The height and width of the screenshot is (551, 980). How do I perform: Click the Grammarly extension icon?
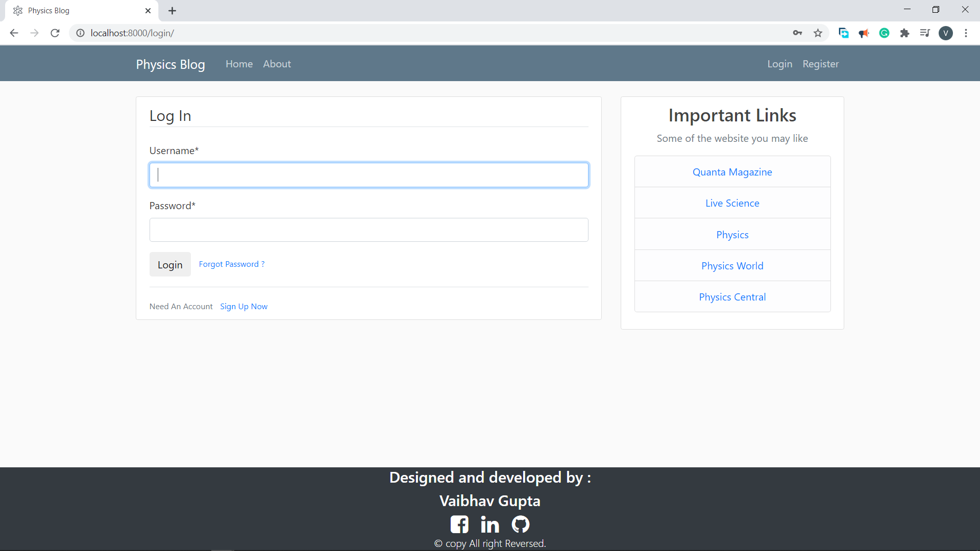click(884, 33)
